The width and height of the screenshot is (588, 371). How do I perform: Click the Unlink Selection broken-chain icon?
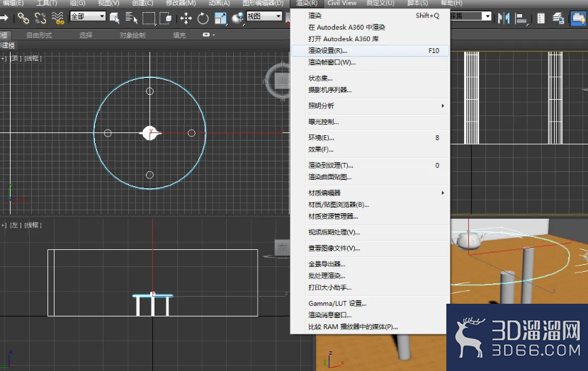[40, 18]
